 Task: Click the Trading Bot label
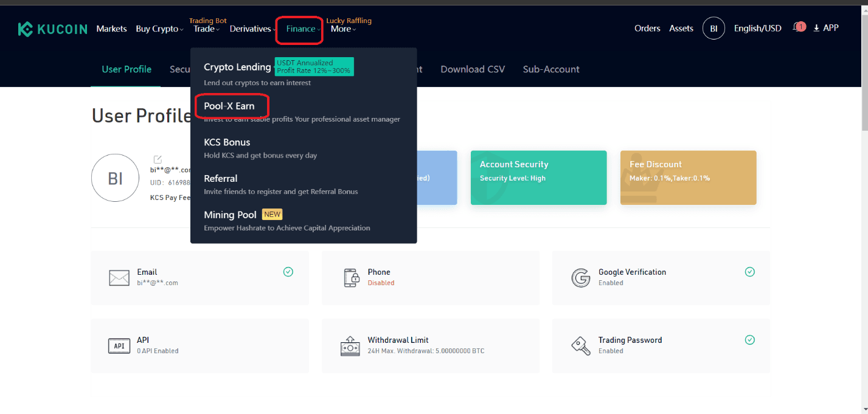(208, 21)
